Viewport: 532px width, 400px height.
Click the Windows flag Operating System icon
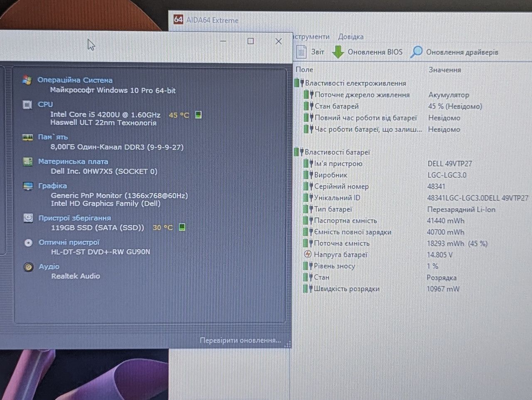point(27,80)
